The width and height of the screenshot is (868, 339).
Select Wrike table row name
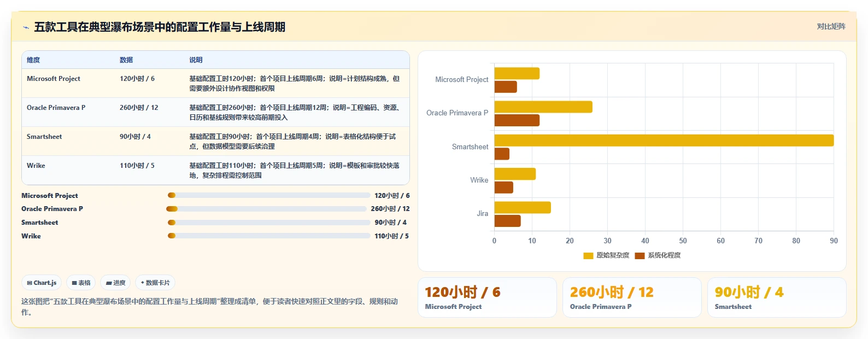pos(36,166)
